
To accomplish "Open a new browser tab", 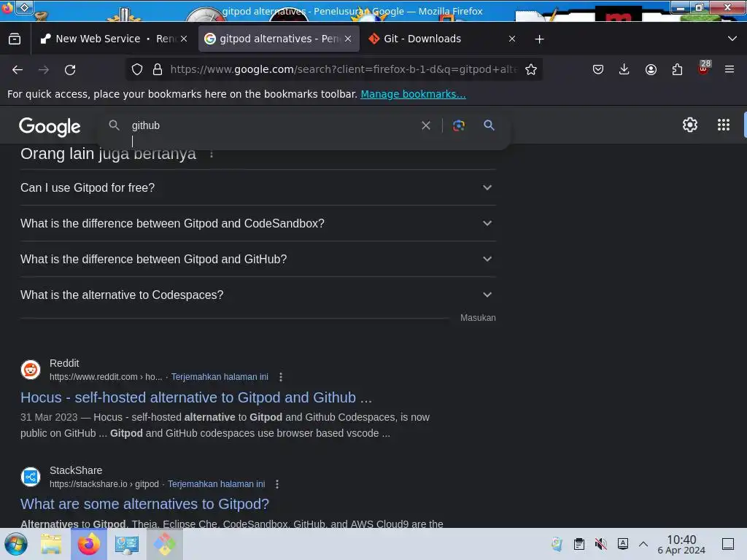I will (539, 39).
